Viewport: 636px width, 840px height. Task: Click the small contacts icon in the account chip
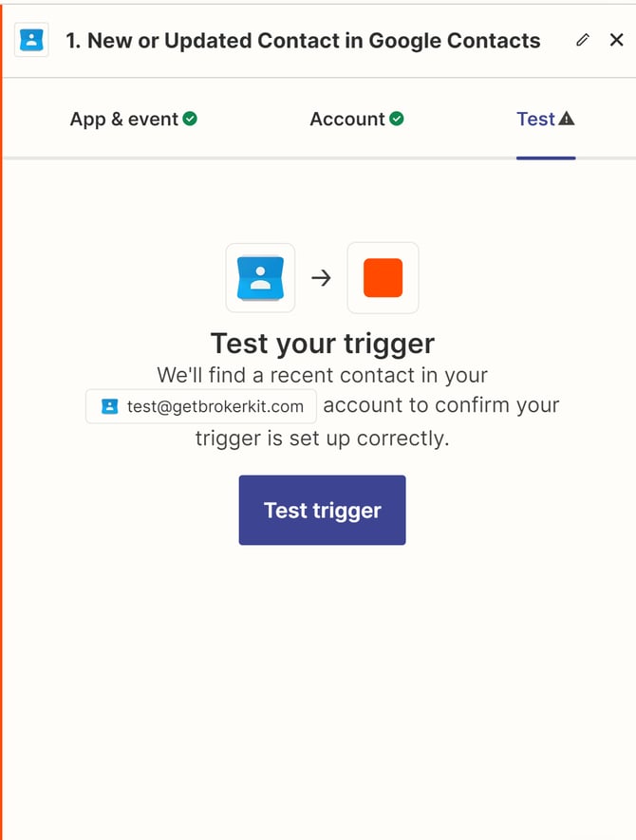pyautogui.click(x=110, y=406)
